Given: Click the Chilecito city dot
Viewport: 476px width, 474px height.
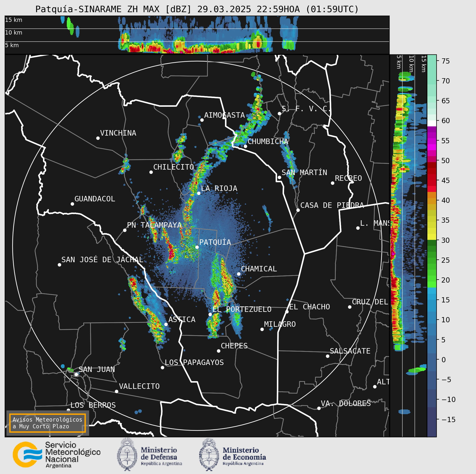Looking at the screenshot, I should (x=151, y=172).
